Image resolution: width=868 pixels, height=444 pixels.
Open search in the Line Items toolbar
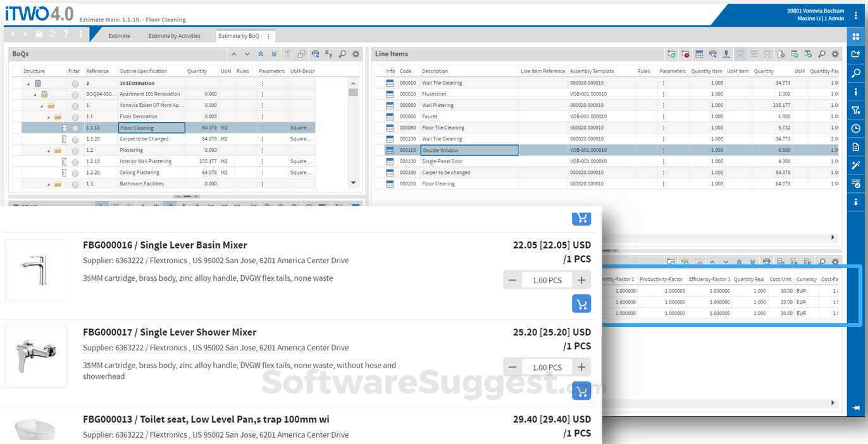[821, 54]
